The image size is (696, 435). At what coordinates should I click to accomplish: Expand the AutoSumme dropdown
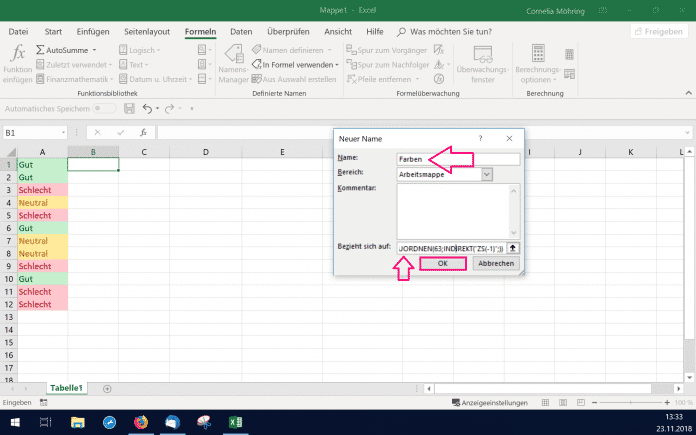tap(93, 49)
